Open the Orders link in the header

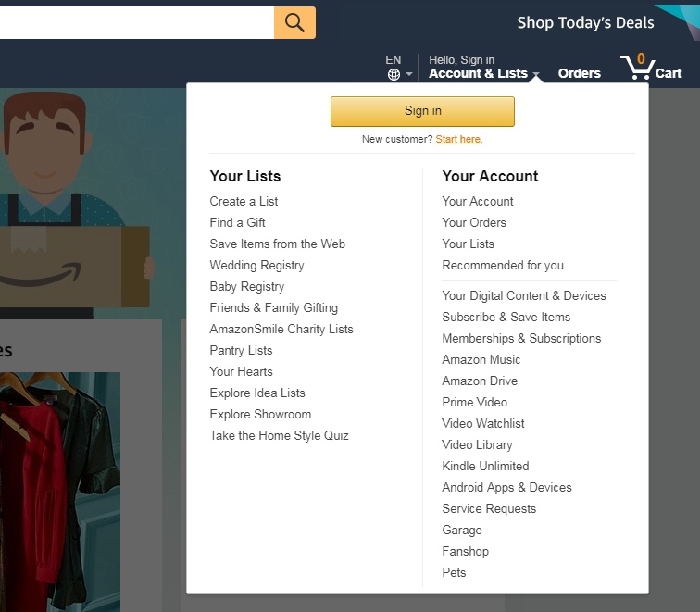tap(579, 73)
